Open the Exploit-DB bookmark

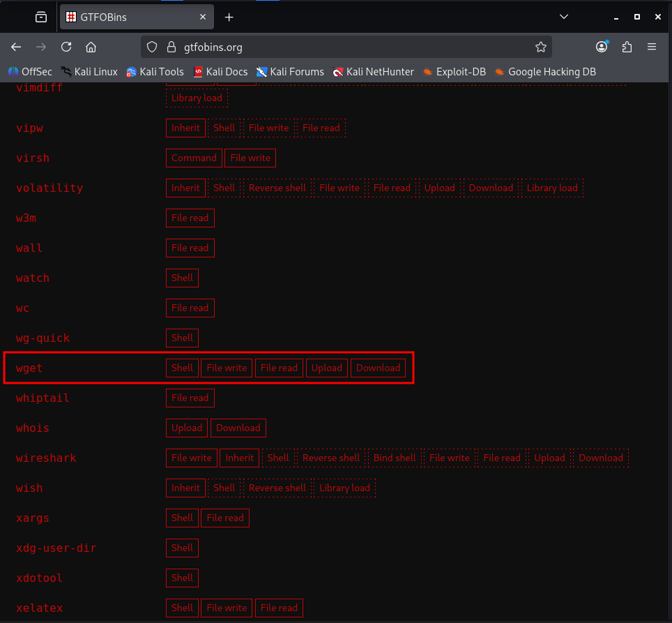pos(455,72)
